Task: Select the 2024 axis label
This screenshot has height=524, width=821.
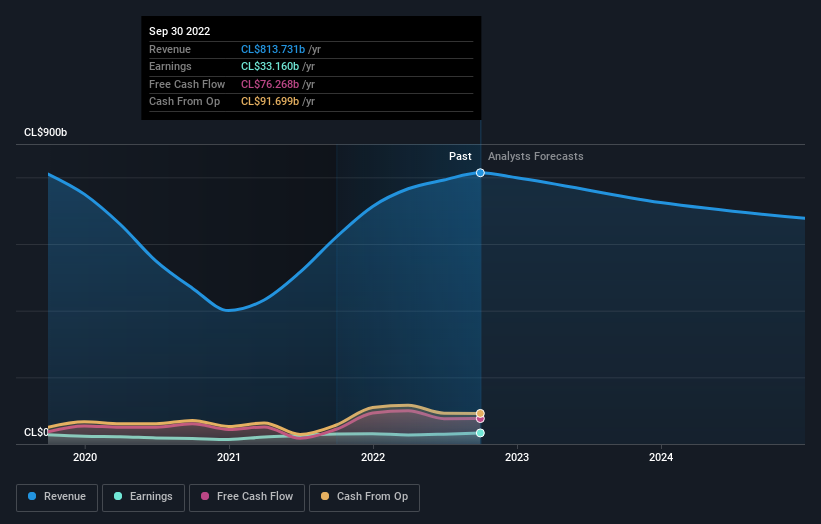Action: point(661,457)
